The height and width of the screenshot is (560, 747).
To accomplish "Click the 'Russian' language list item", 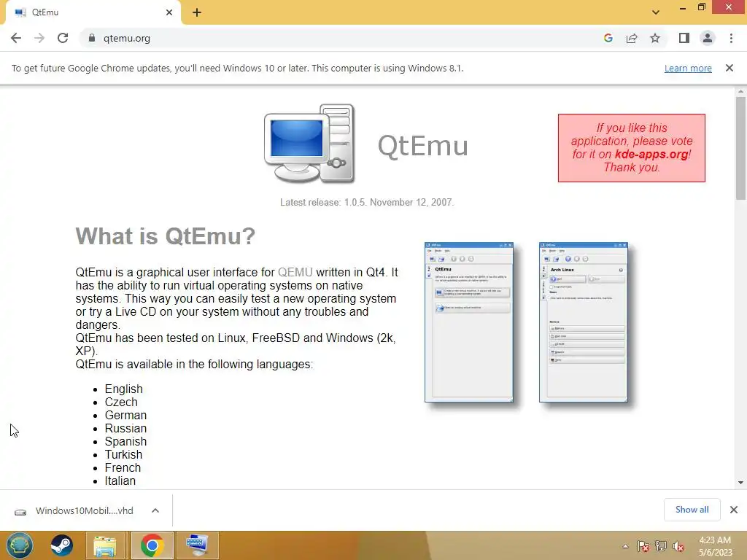I will tap(125, 429).
